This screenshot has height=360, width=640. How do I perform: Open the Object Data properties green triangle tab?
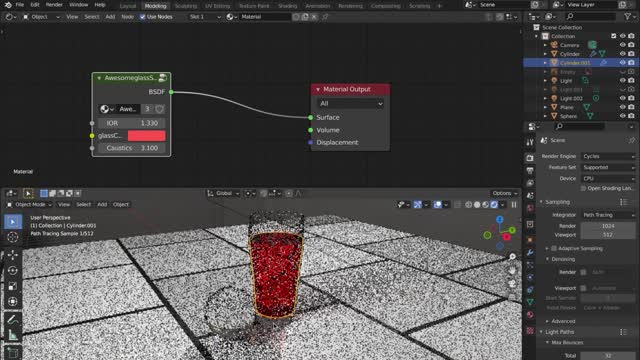coord(530,302)
